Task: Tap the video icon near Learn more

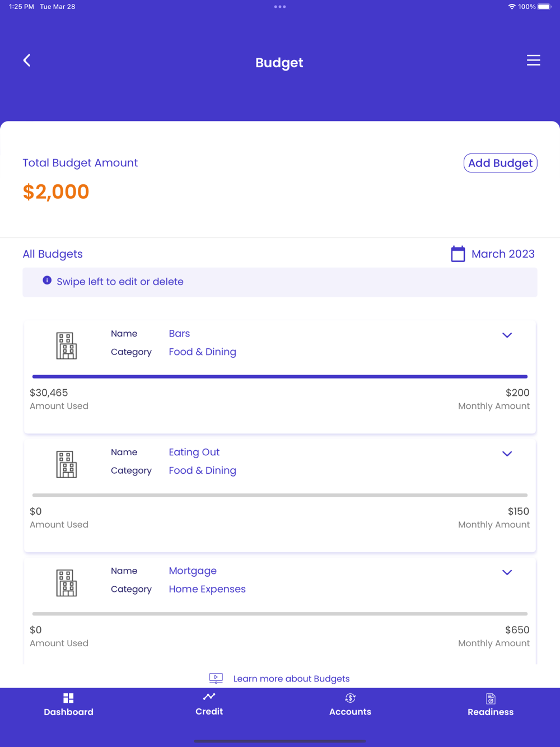Action: pos(216,679)
